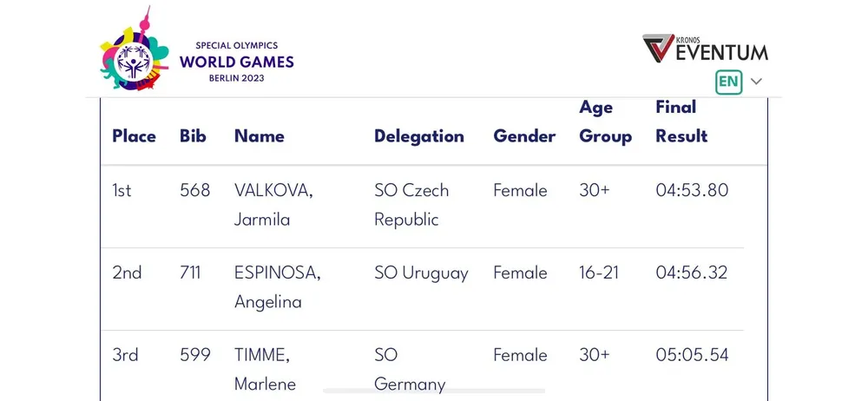The image size is (868, 401).
Task: Select athlete ESPINOSA, Angelina
Action: [277, 287]
